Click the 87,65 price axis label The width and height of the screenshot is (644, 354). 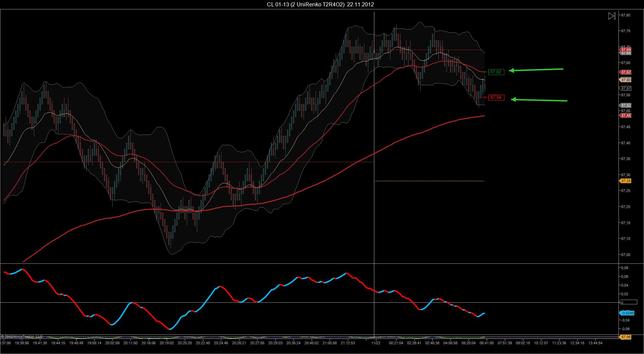626,63
